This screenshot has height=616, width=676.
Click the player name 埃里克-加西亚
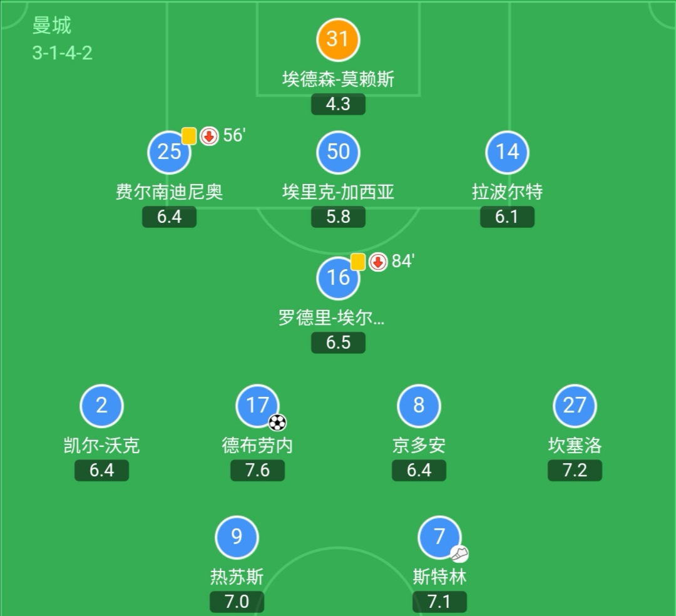point(338,192)
